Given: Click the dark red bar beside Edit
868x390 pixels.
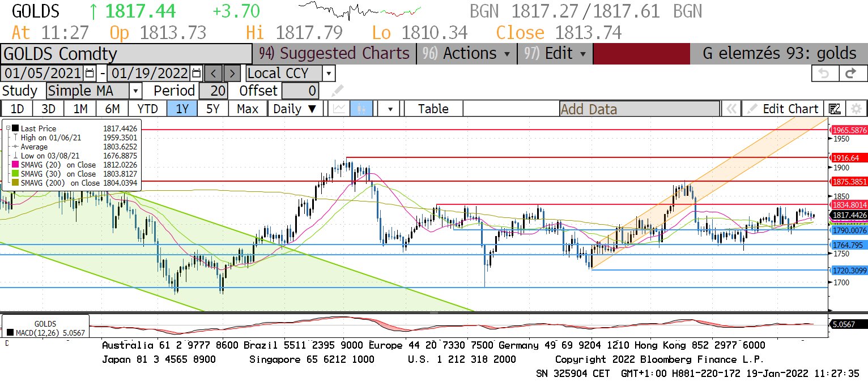Looking at the screenshot, I should coord(641,54).
